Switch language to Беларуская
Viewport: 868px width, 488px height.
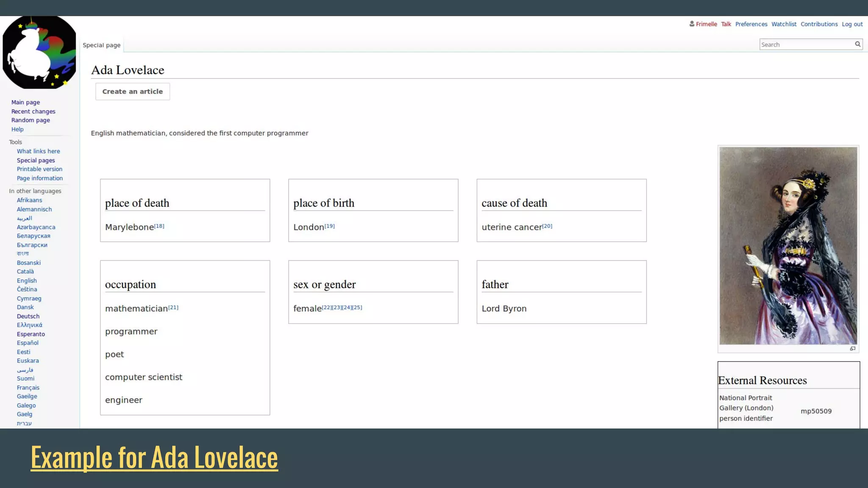(x=33, y=236)
